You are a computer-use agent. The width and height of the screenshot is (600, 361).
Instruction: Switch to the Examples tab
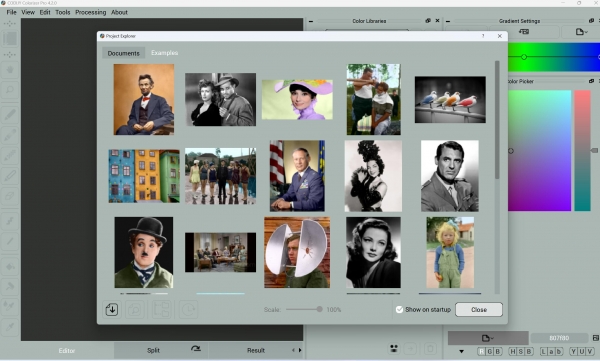coord(165,53)
